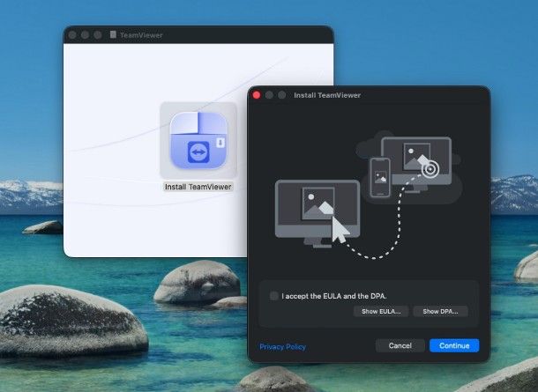
Task: Click the Show EULA button
Action: (x=381, y=311)
